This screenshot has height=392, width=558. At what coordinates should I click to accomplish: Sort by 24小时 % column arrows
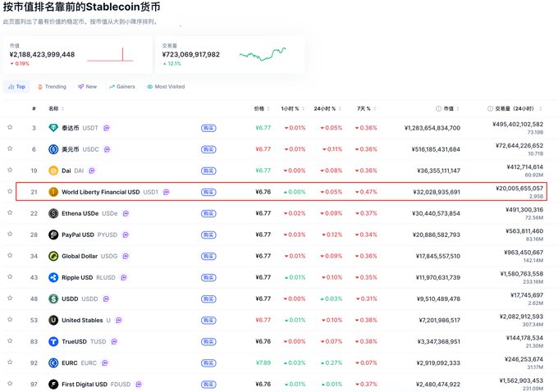pyautogui.click(x=340, y=108)
